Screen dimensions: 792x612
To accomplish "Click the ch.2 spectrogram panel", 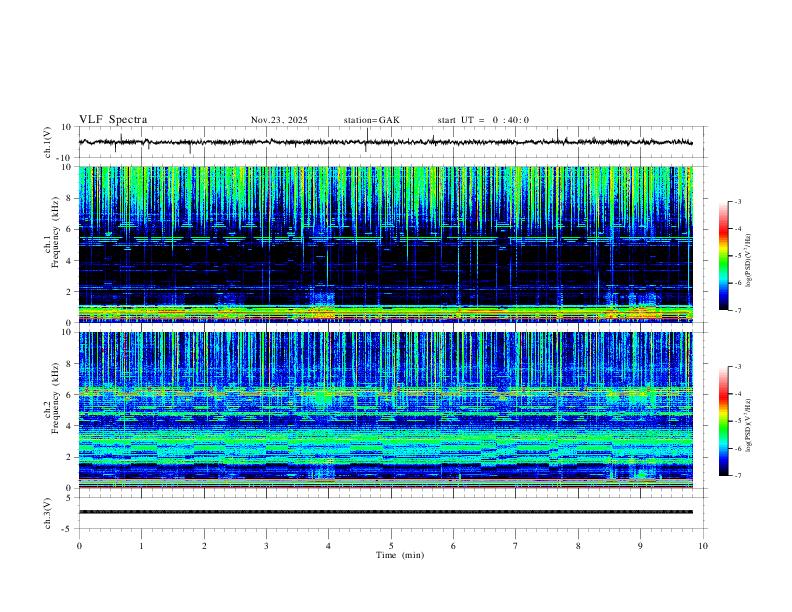I will 385,410.
